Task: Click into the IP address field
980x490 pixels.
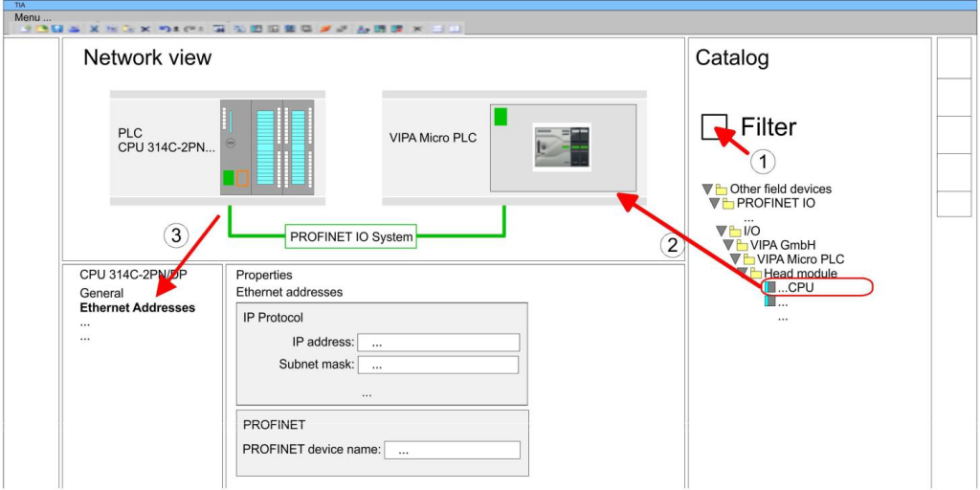Action: 438,343
